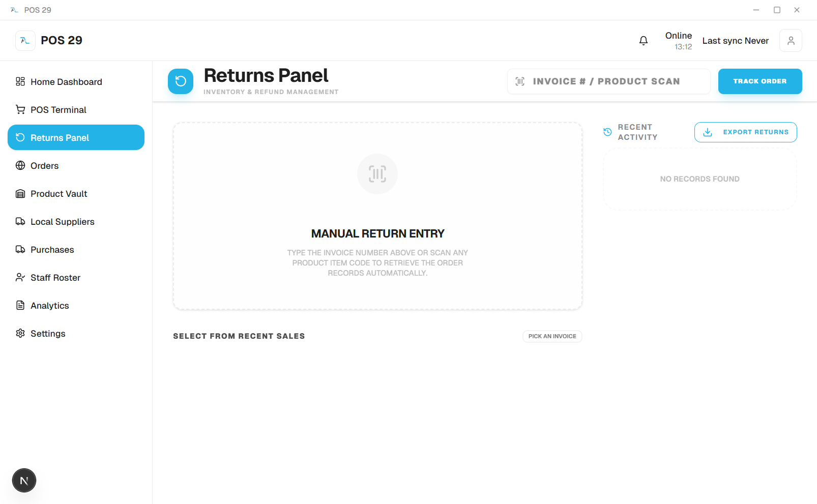The height and width of the screenshot is (504, 817).
Task: Click Select From Recent Sales label
Action: click(239, 336)
